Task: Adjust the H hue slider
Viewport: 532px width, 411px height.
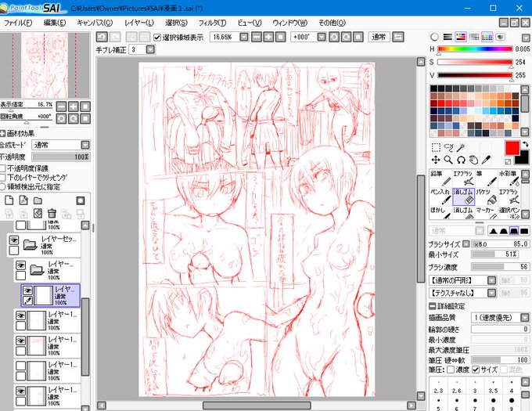Action: tap(475, 49)
